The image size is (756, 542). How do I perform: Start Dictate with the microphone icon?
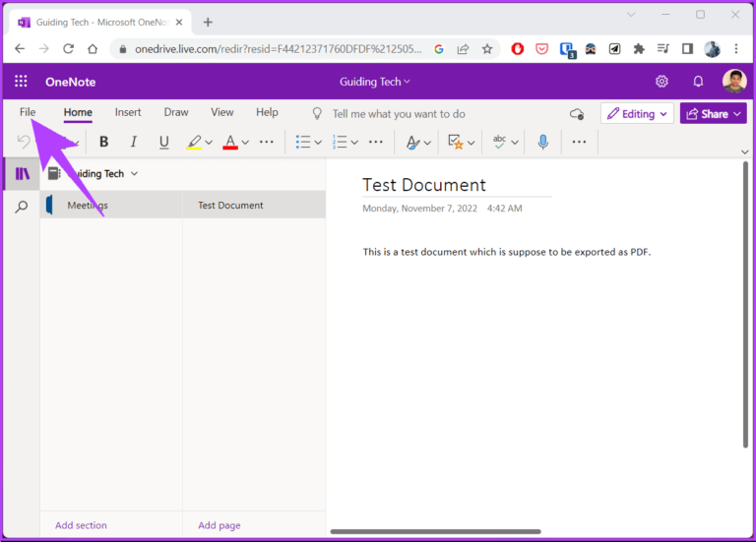pyautogui.click(x=543, y=142)
